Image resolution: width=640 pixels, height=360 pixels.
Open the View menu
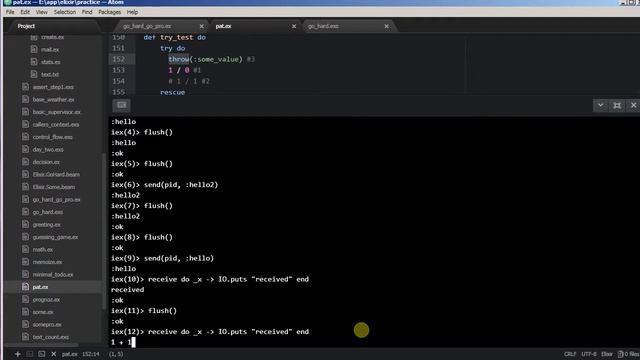tap(42, 12)
